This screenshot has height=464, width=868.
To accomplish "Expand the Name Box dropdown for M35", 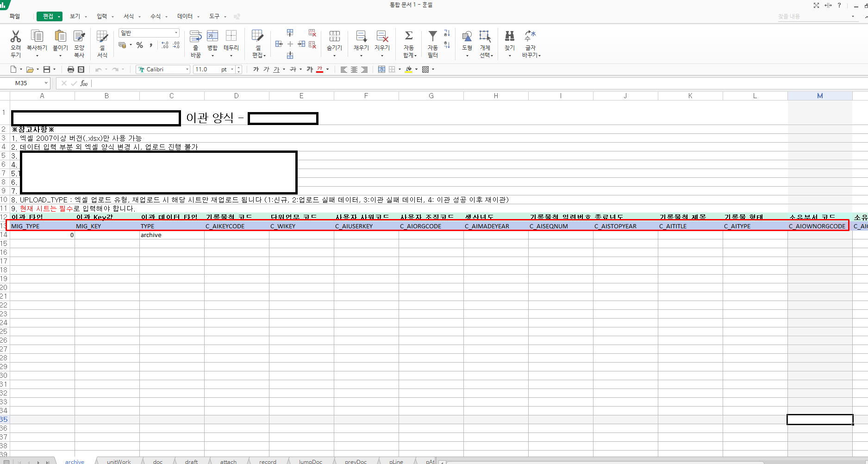I will coord(46,83).
